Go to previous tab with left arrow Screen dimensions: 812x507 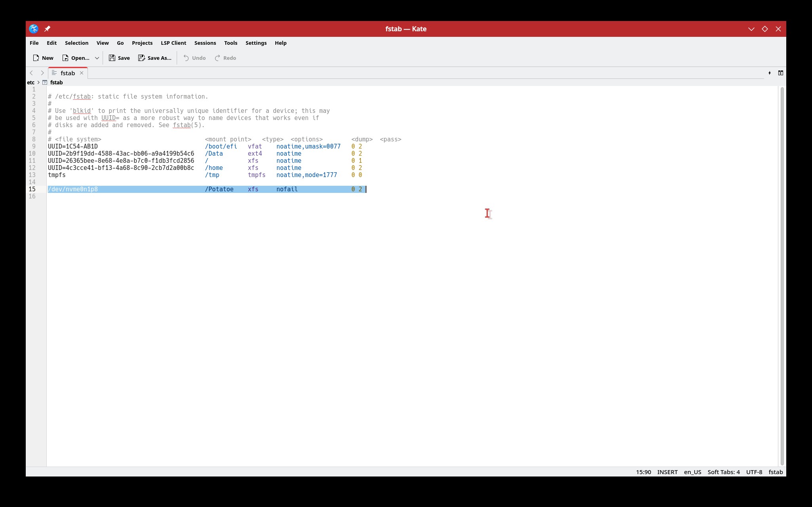tap(31, 73)
